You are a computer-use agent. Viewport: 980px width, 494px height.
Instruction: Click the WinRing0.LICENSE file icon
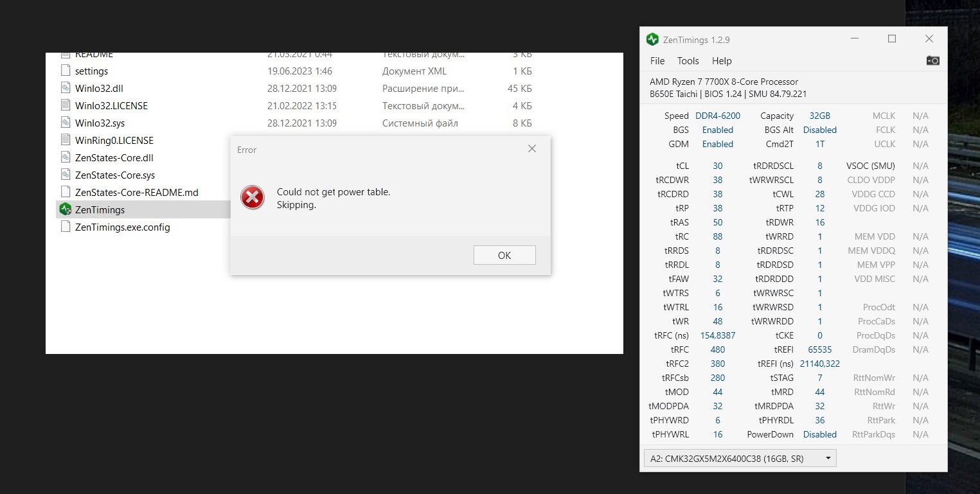tap(65, 140)
